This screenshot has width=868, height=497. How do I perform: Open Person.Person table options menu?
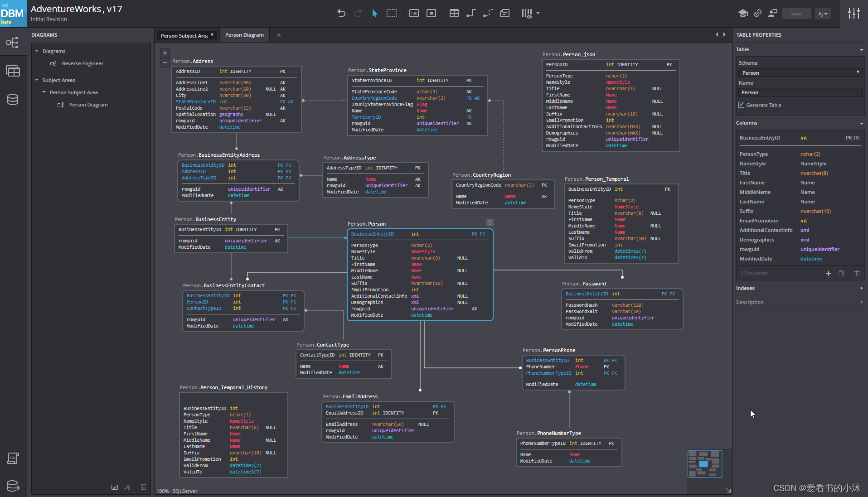tap(490, 222)
